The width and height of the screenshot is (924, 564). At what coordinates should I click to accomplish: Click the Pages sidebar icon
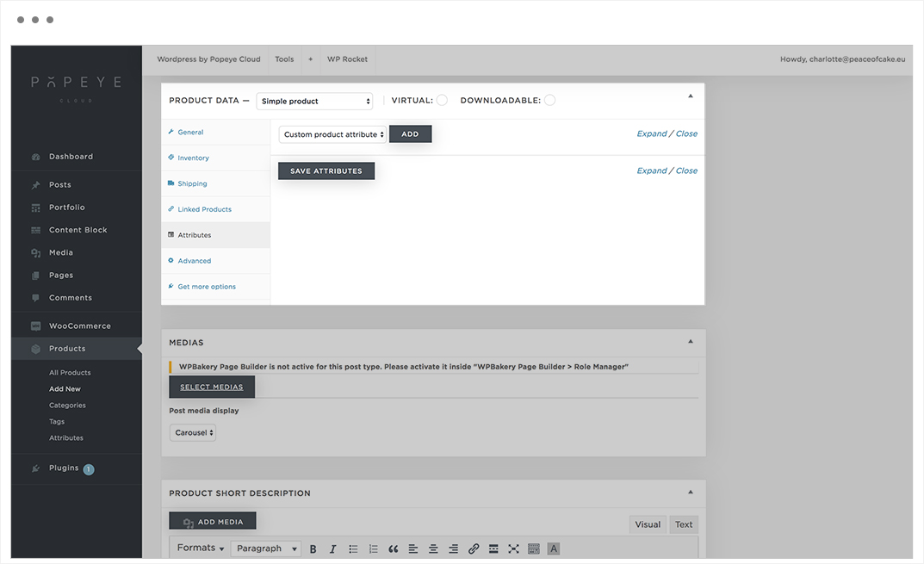[x=36, y=276]
